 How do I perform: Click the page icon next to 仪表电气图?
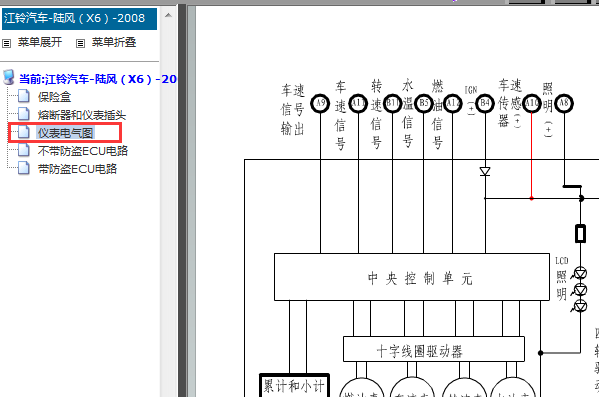[x=24, y=132]
